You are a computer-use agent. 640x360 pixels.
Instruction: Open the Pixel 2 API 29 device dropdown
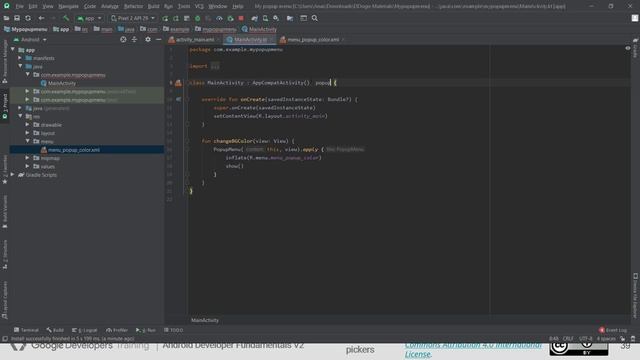tap(133, 18)
